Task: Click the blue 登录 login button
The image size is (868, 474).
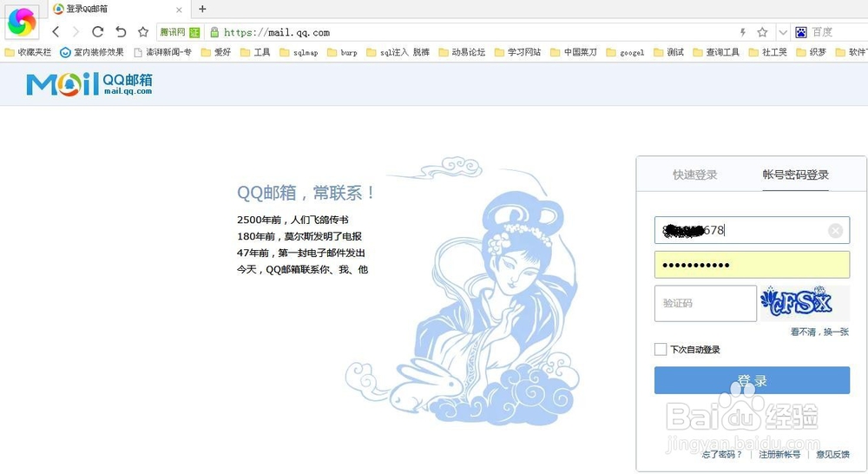Action: pos(752,380)
